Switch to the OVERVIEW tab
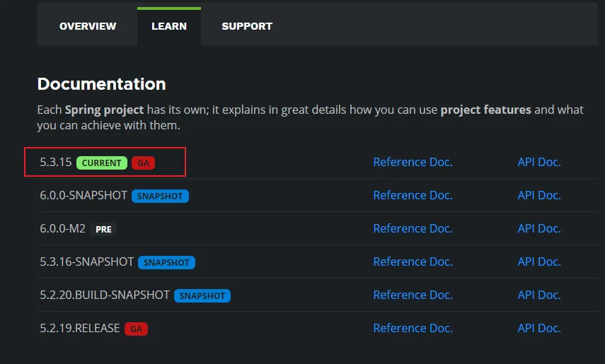The image size is (605, 364). (88, 26)
